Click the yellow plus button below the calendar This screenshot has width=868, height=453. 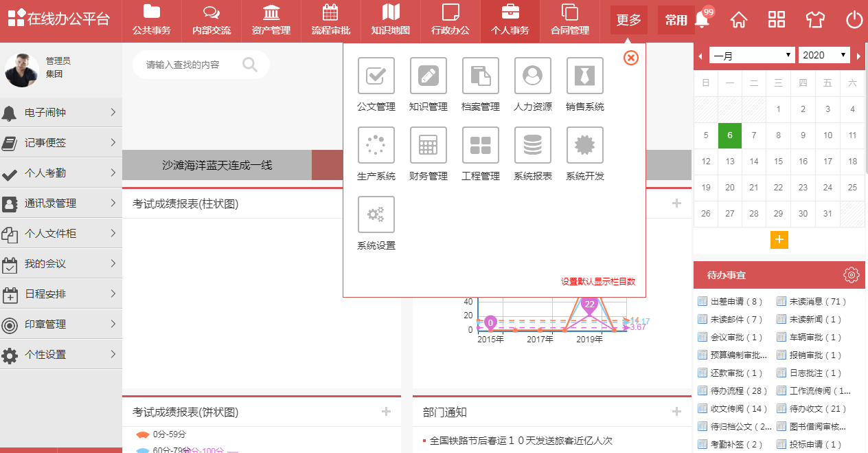[779, 240]
